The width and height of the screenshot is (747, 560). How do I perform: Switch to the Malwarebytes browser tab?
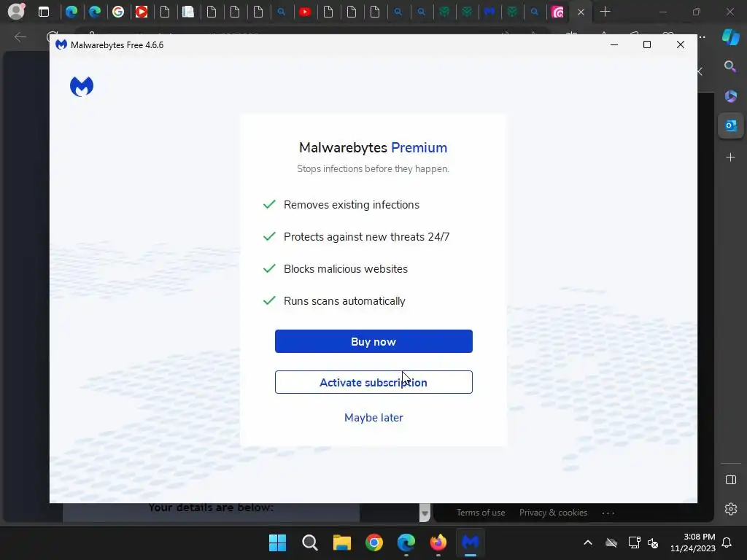(x=489, y=12)
